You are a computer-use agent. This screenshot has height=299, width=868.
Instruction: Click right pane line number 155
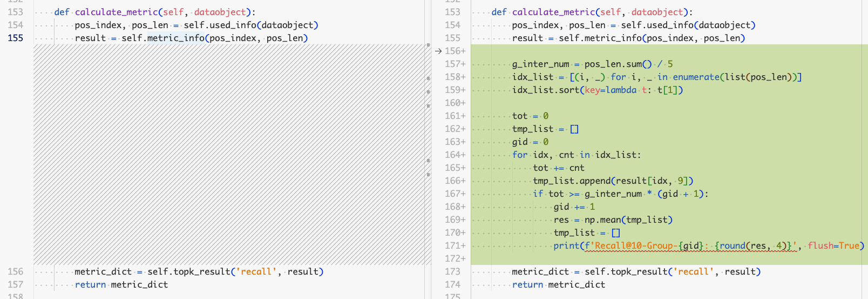pyautogui.click(x=452, y=38)
